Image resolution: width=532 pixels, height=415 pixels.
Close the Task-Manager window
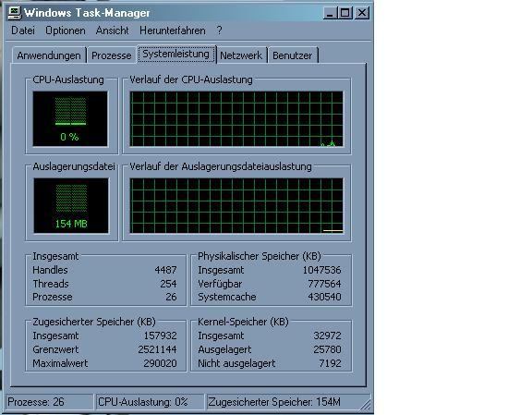(x=362, y=13)
